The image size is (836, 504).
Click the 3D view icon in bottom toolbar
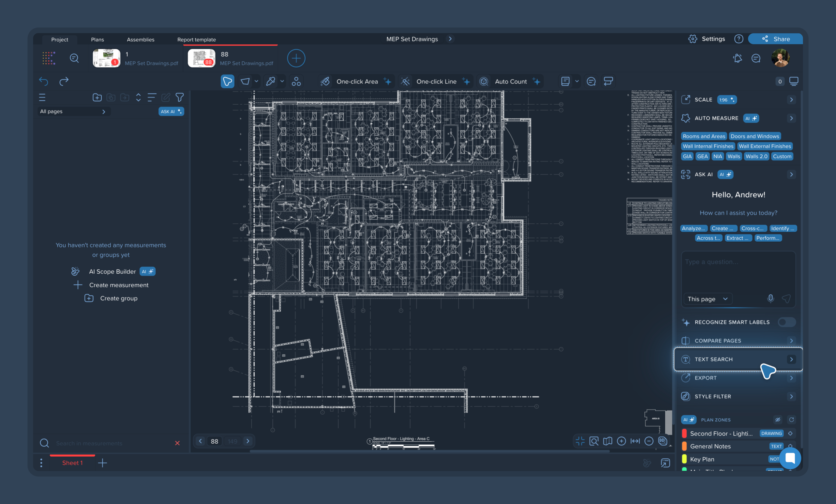point(662,441)
